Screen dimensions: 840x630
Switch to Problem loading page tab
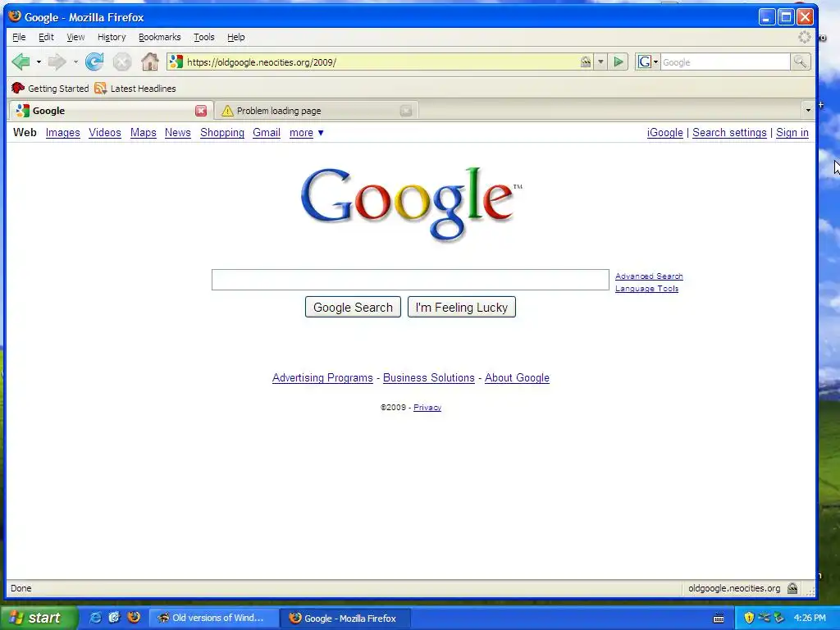click(317, 111)
